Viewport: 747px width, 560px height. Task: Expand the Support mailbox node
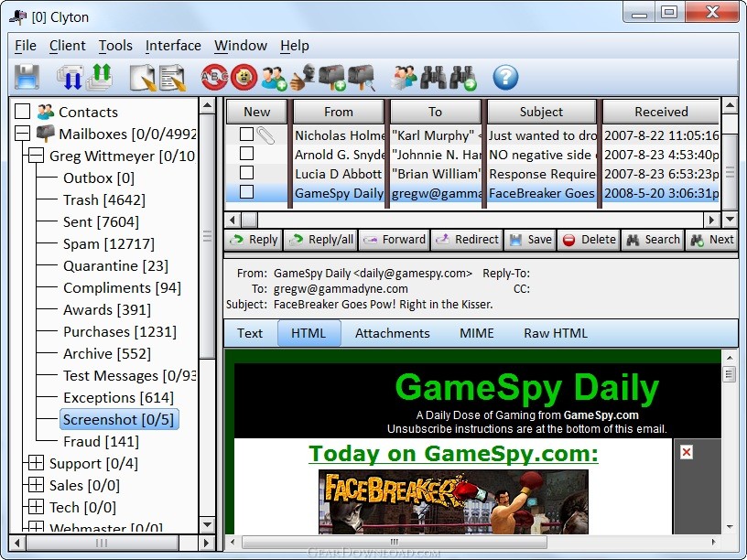[37, 463]
